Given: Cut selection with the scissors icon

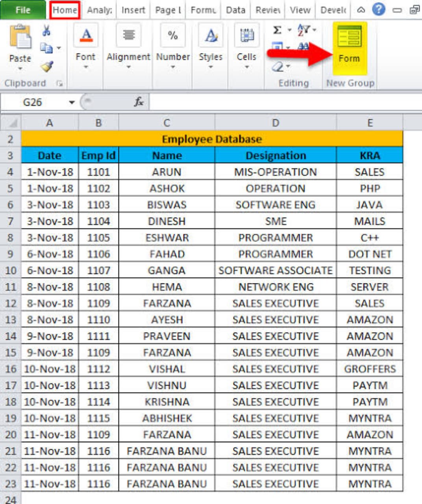Looking at the screenshot, I should (46, 30).
